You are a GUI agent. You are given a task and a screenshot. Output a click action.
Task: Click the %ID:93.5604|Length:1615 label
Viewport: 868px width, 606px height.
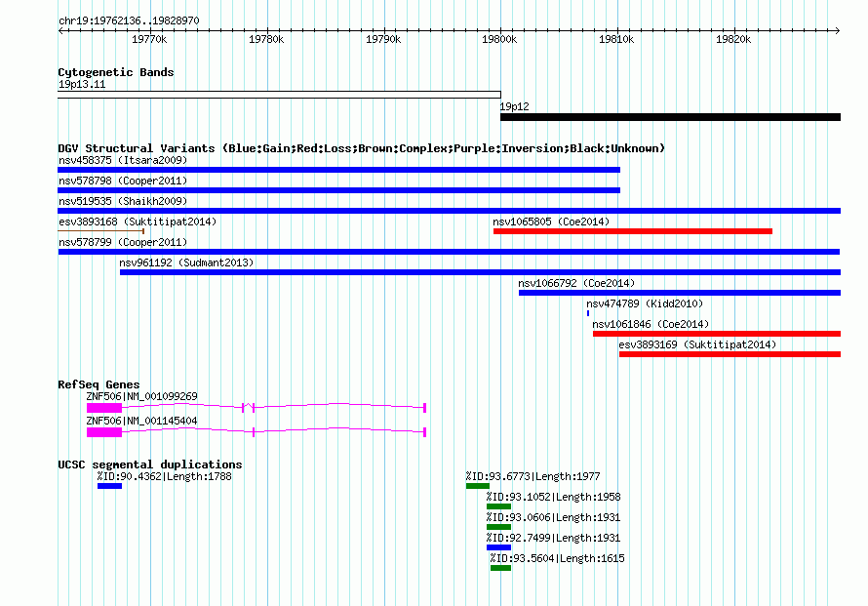click(x=558, y=558)
